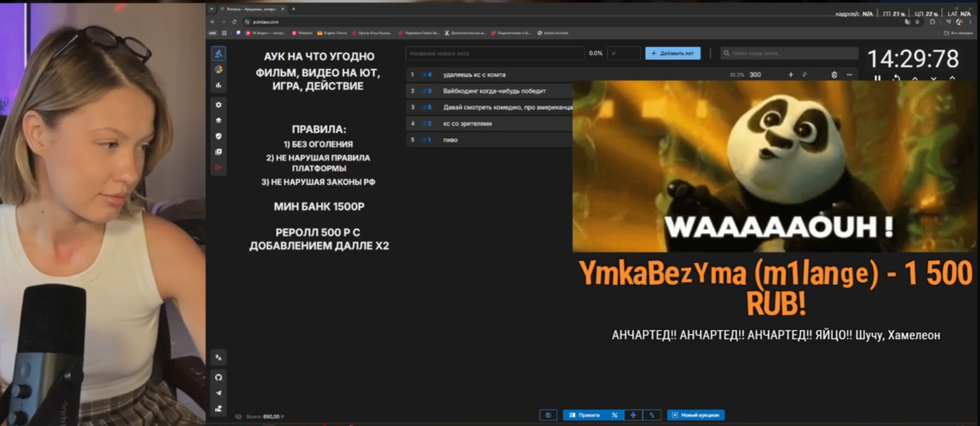Open the auction gavel page in sidebar
The width and height of the screenshot is (980, 426).
[219, 54]
